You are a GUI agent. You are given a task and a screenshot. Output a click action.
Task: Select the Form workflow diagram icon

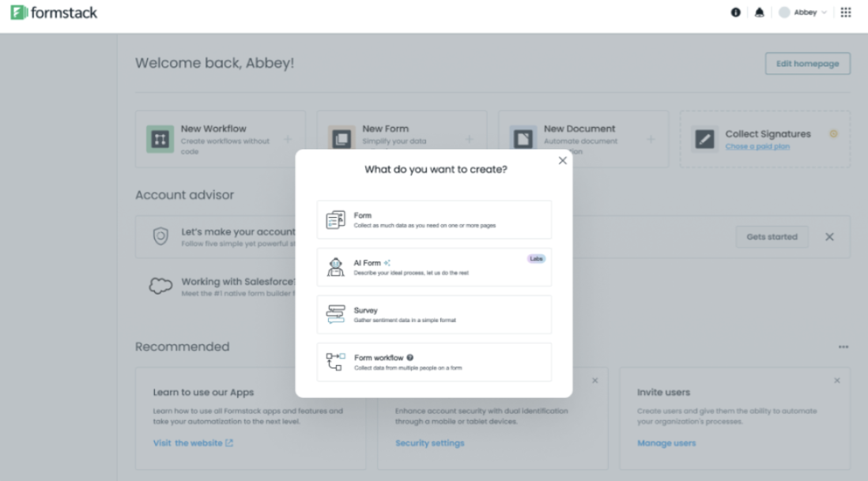337,362
